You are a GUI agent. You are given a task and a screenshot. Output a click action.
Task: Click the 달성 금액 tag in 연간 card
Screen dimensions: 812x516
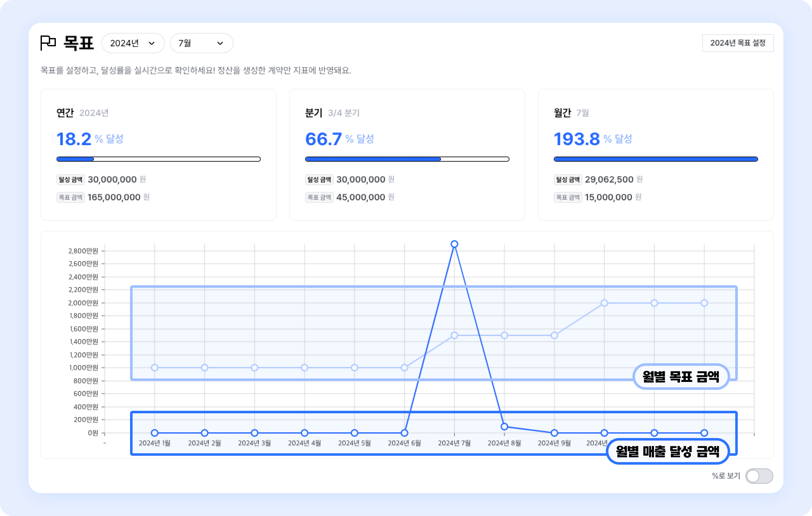tap(70, 180)
